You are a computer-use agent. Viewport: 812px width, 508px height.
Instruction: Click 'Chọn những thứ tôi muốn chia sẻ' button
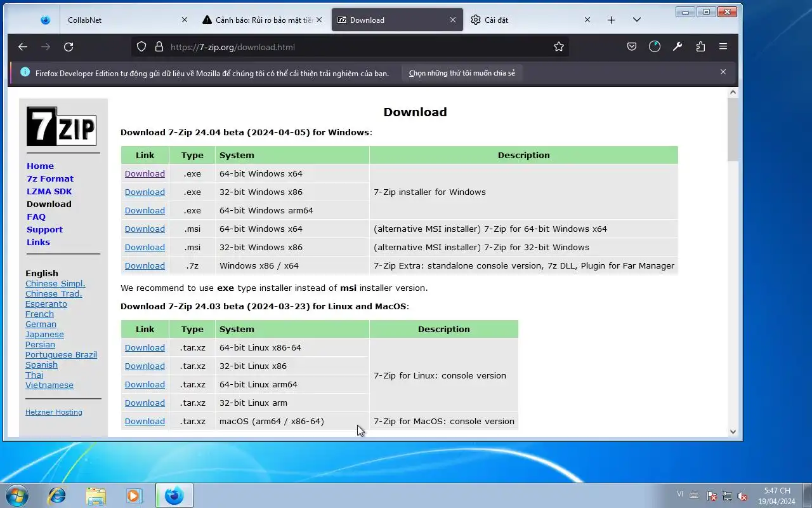pyautogui.click(x=462, y=73)
